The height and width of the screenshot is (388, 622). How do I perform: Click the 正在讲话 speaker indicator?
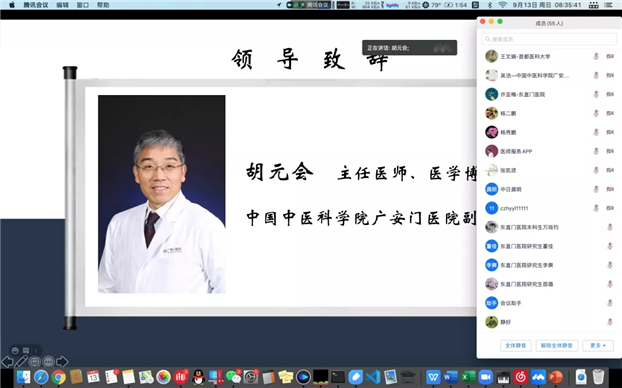pyautogui.click(x=409, y=48)
